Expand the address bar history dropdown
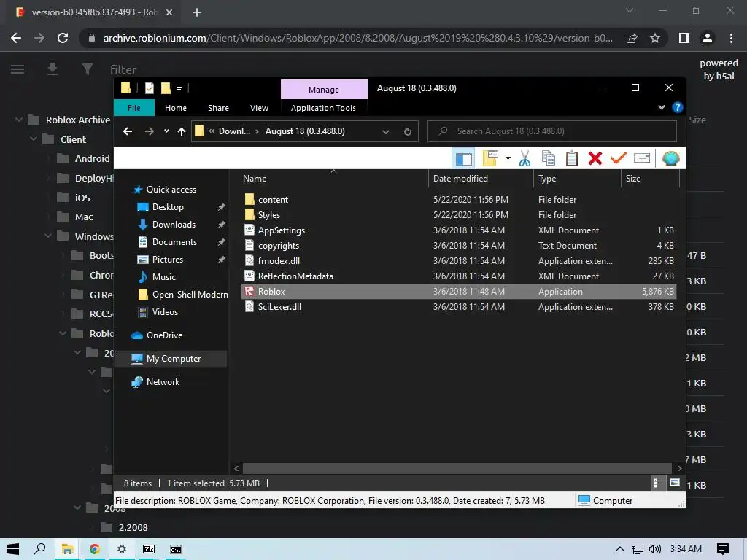 pos(386,131)
